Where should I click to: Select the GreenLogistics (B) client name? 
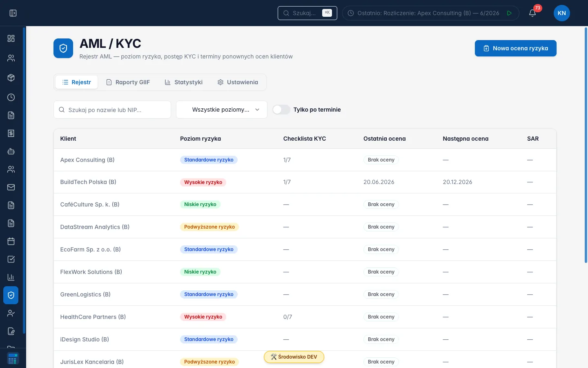[x=85, y=294]
